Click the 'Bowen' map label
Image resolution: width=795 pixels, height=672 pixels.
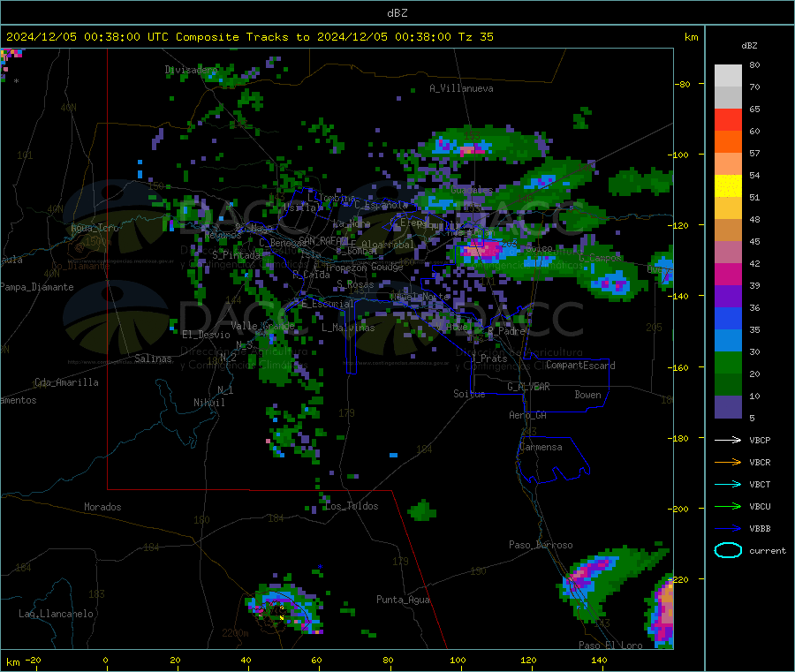tap(587, 395)
